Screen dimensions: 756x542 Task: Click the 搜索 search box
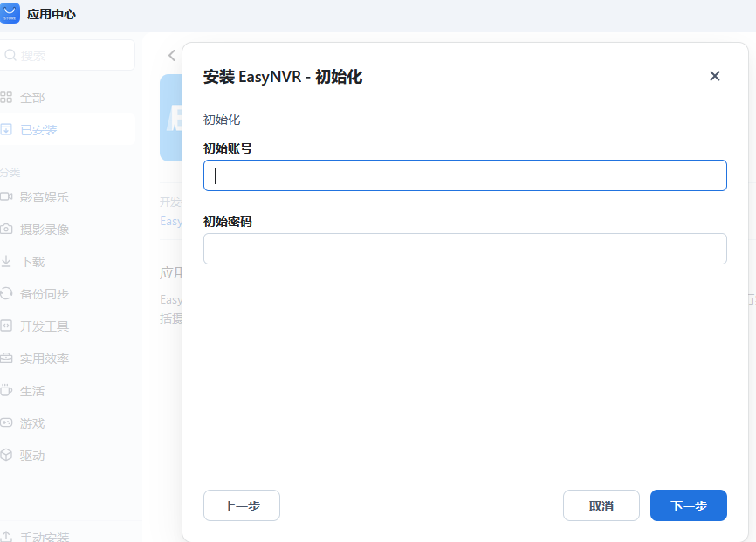(x=68, y=54)
